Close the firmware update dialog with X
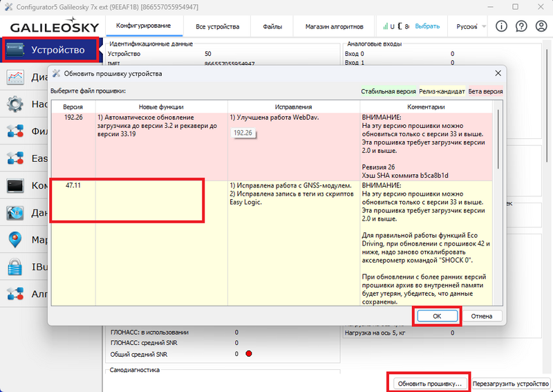The image size is (553, 392). pos(498,73)
